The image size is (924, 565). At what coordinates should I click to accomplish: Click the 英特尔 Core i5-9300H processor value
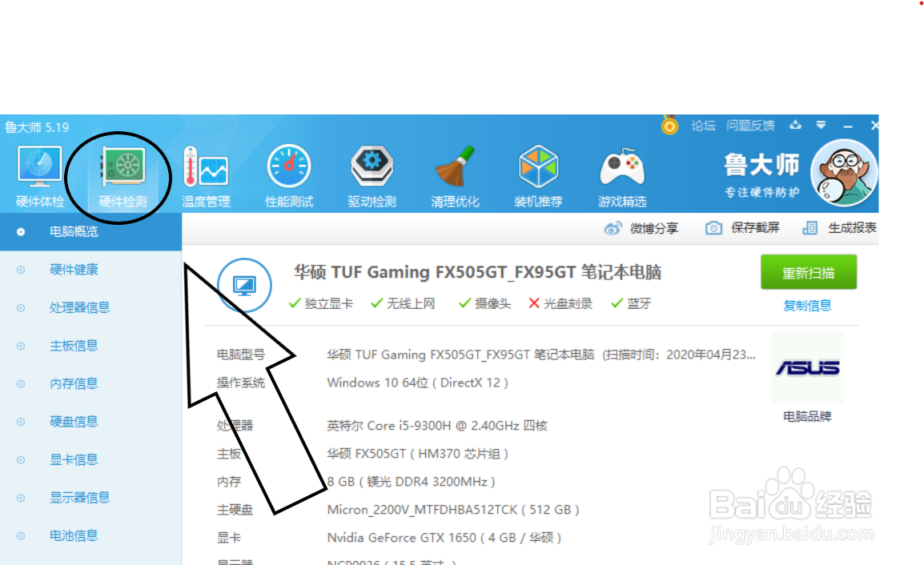coord(437,426)
